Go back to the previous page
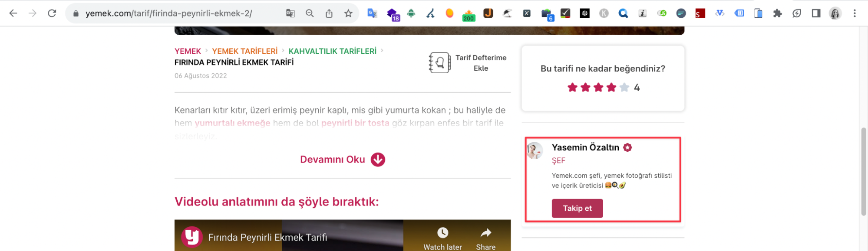868x251 pixels. 13,13
